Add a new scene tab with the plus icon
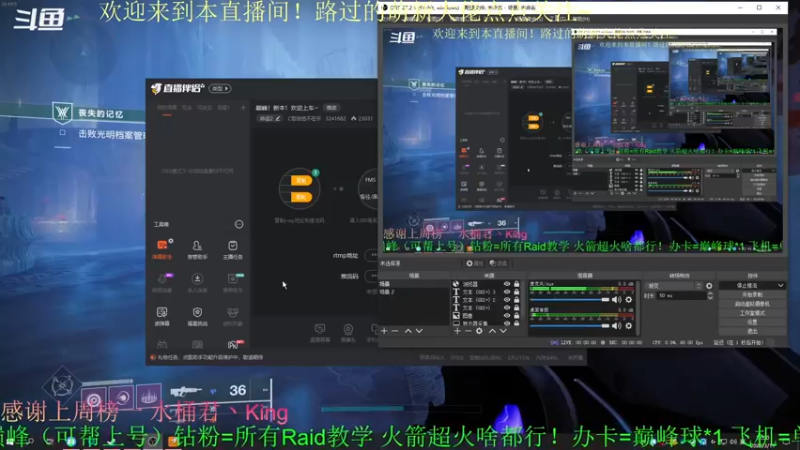Viewport: 800px width, 450px height. point(243,108)
